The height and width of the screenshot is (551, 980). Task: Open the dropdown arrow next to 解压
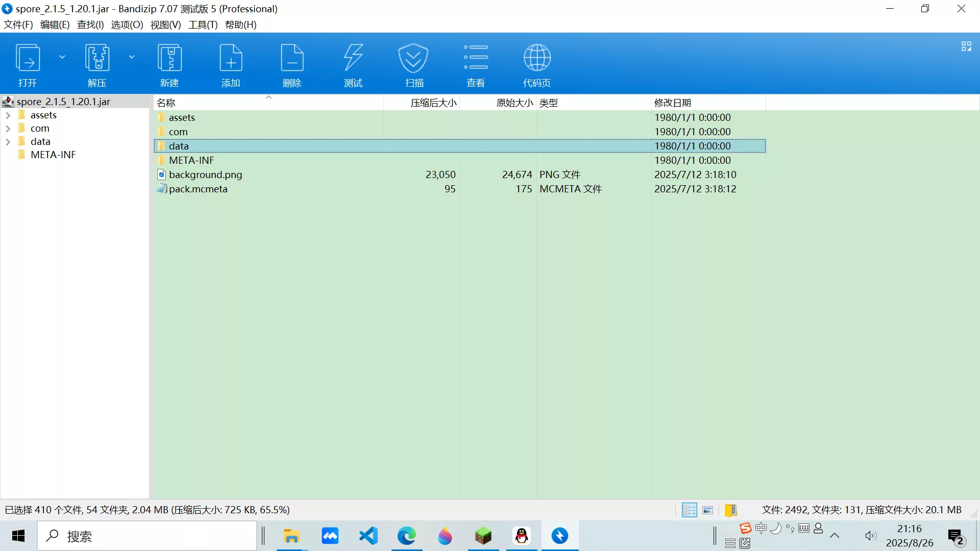coord(132,57)
